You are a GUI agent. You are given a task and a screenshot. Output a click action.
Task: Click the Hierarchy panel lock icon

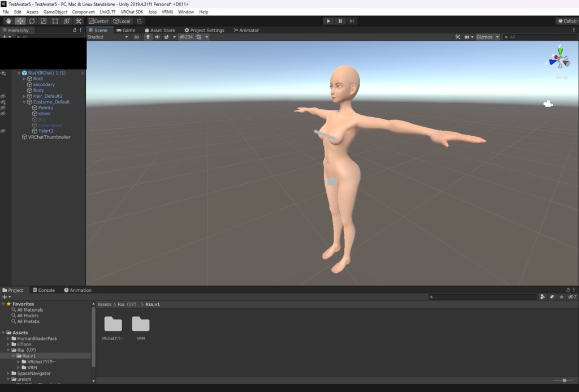[75, 30]
